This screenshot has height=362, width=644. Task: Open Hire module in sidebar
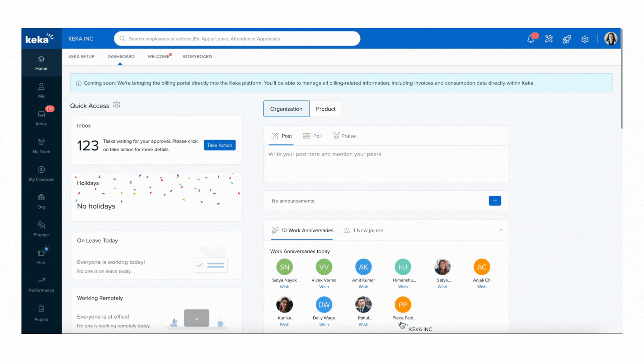(x=41, y=256)
